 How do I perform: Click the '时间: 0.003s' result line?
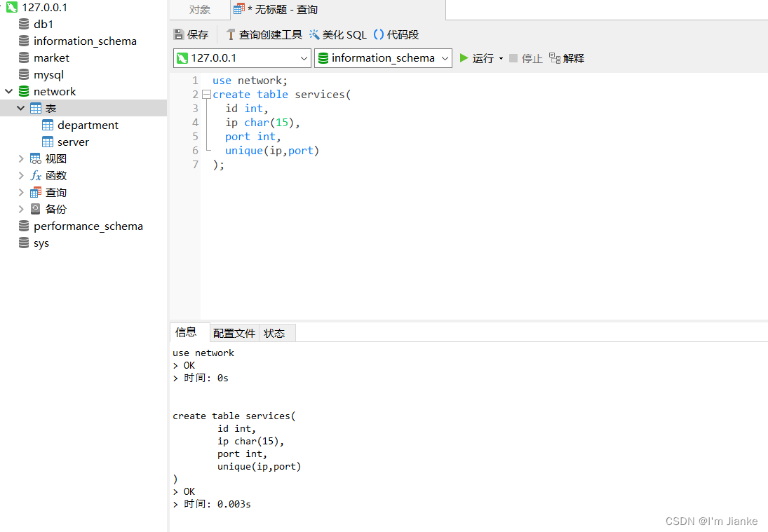pyautogui.click(x=212, y=504)
